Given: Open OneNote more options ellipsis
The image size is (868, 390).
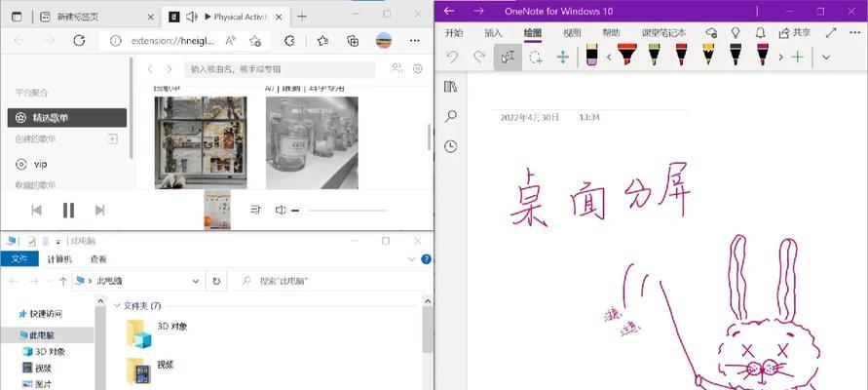Looking at the screenshot, I should pyautogui.click(x=854, y=33).
